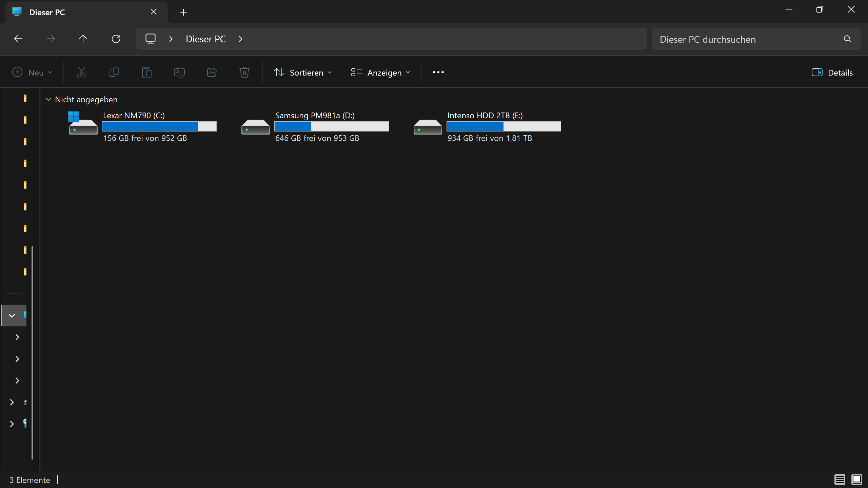Viewport: 868px width, 488px height.
Task: Toggle the Details pane
Action: click(x=832, y=73)
